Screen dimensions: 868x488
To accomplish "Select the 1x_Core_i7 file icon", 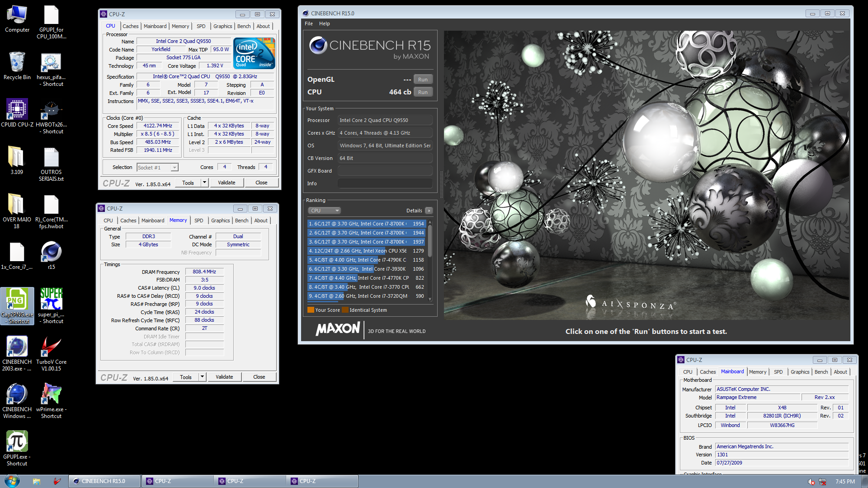I will [17, 256].
